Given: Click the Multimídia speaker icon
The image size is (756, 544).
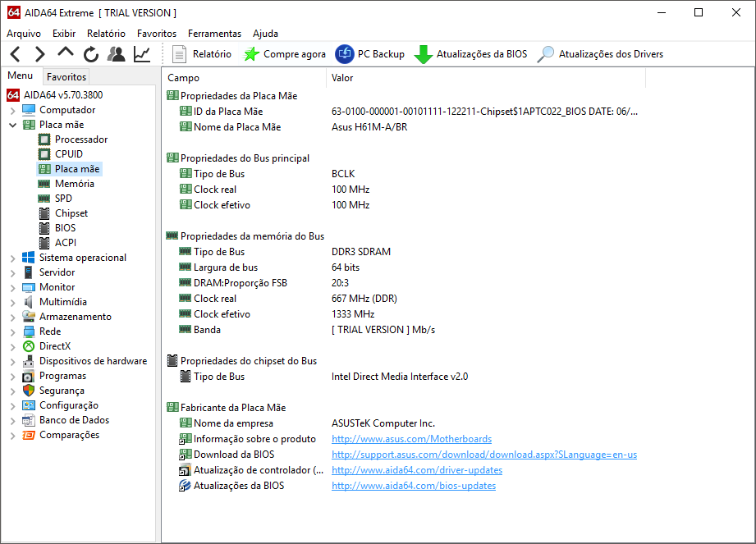Looking at the screenshot, I should [x=29, y=302].
